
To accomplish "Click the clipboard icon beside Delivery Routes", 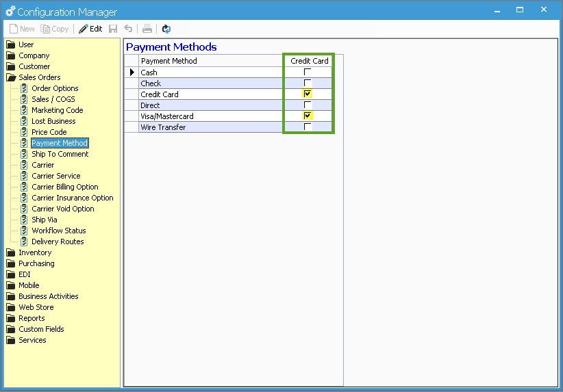I will click(24, 241).
